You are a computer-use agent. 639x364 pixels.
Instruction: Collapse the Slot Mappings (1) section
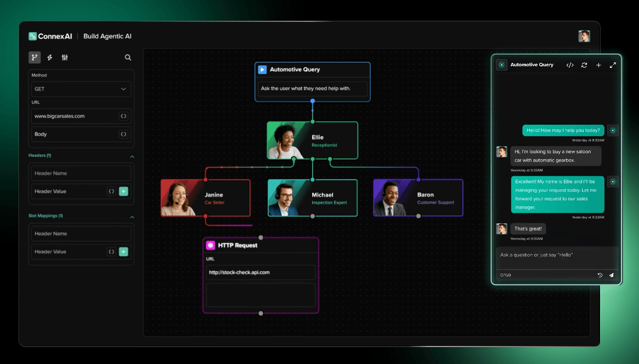coord(132,217)
